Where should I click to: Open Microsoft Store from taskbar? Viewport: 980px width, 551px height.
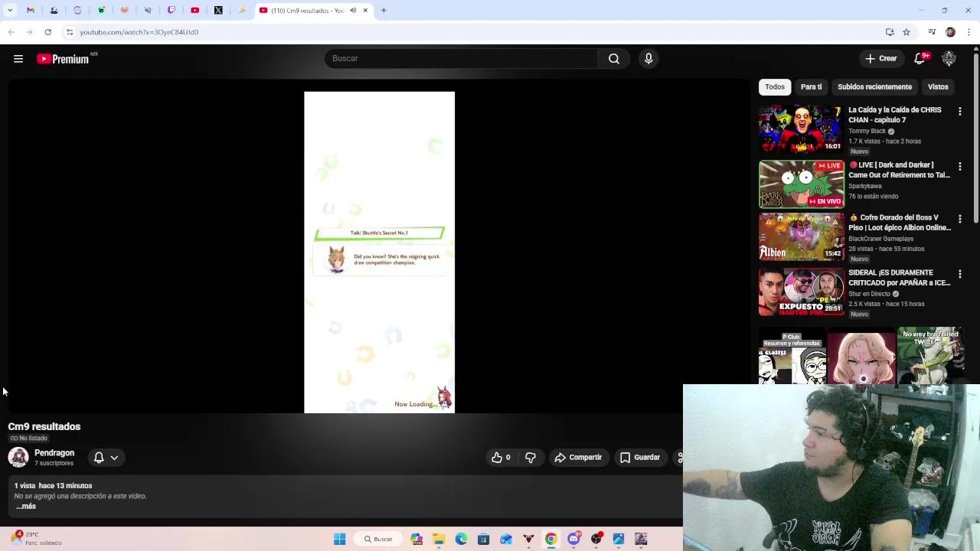pos(483,539)
